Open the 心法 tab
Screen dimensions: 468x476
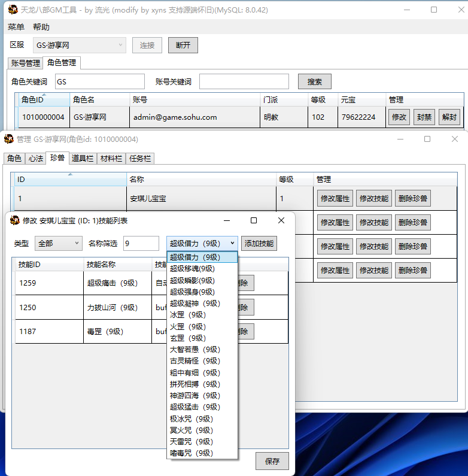(35, 159)
